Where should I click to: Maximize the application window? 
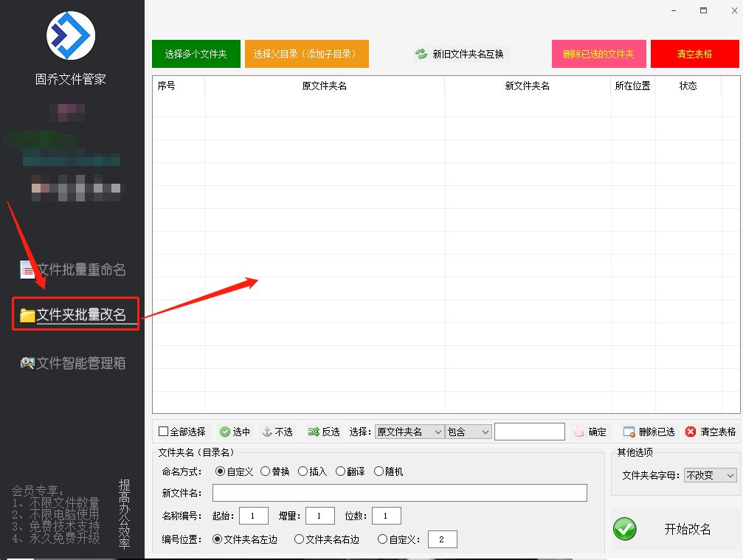pyautogui.click(x=704, y=10)
